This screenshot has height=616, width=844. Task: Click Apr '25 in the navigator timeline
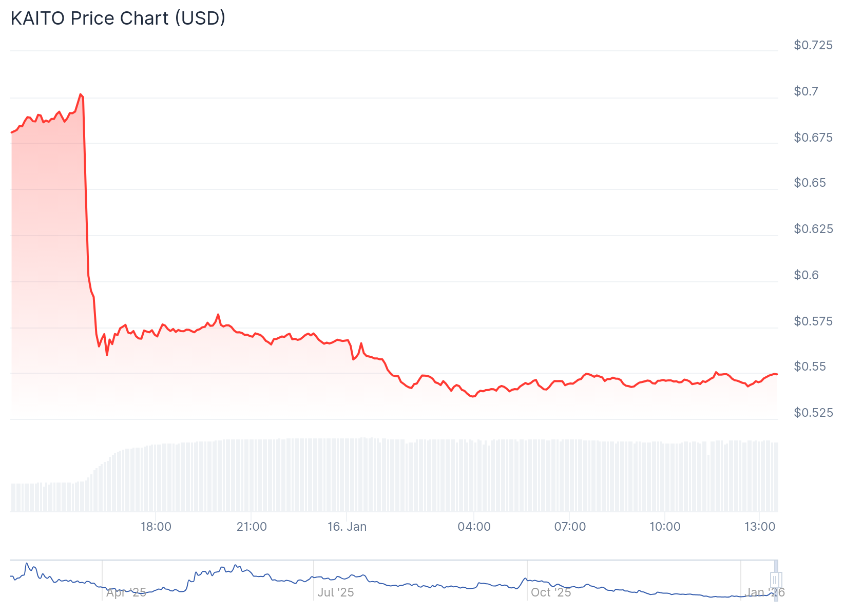click(x=126, y=592)
